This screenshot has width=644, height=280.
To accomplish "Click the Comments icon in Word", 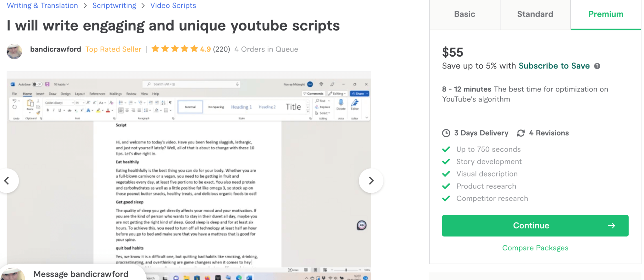I will point(313,93).
